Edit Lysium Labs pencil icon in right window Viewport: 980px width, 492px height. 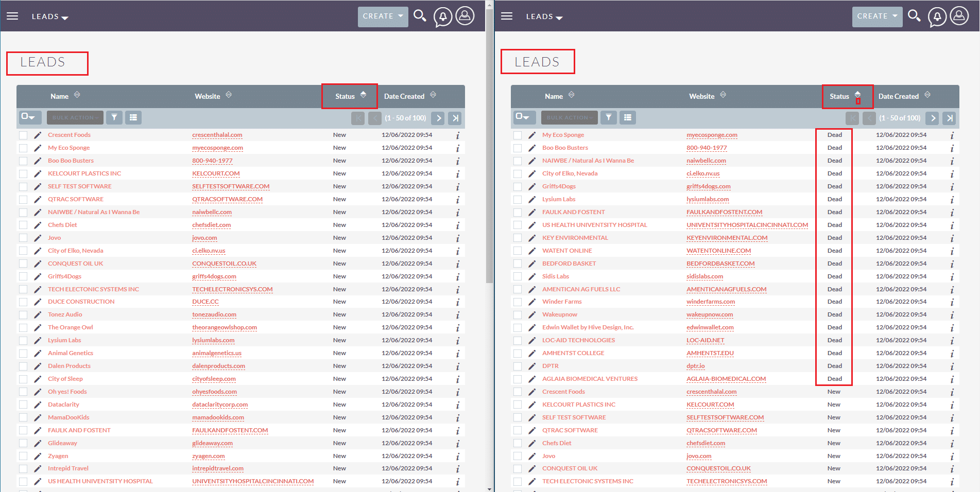(x=532, y=200)
